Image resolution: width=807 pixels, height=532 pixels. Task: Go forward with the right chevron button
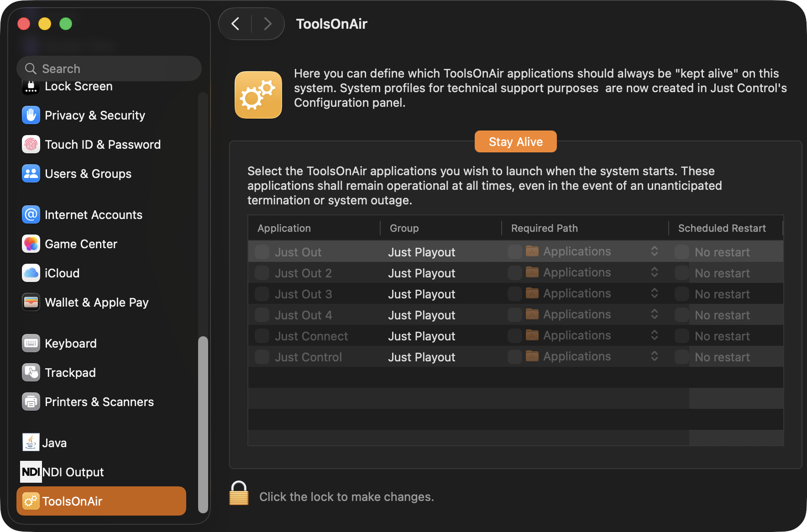pyautogui.click(x=267, y=24)
